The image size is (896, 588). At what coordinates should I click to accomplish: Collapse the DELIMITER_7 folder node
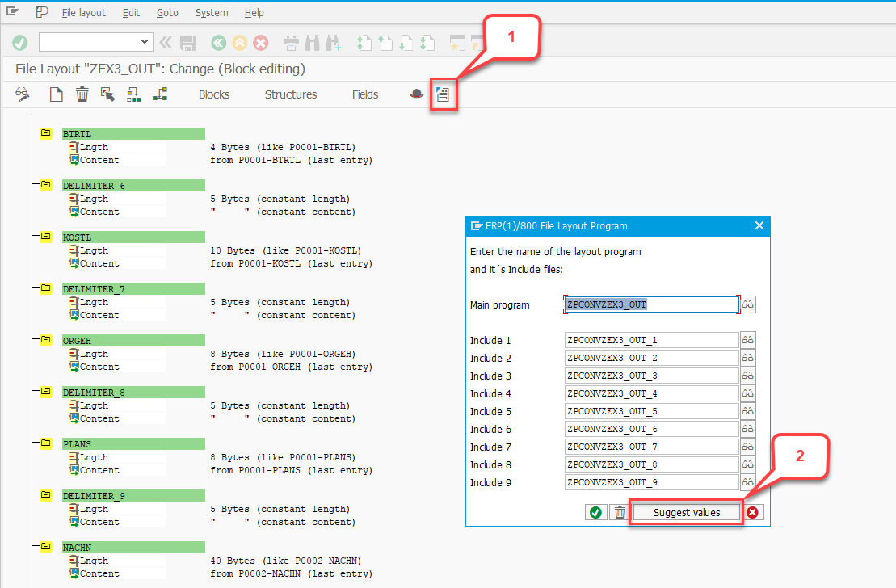click(46, 288)
